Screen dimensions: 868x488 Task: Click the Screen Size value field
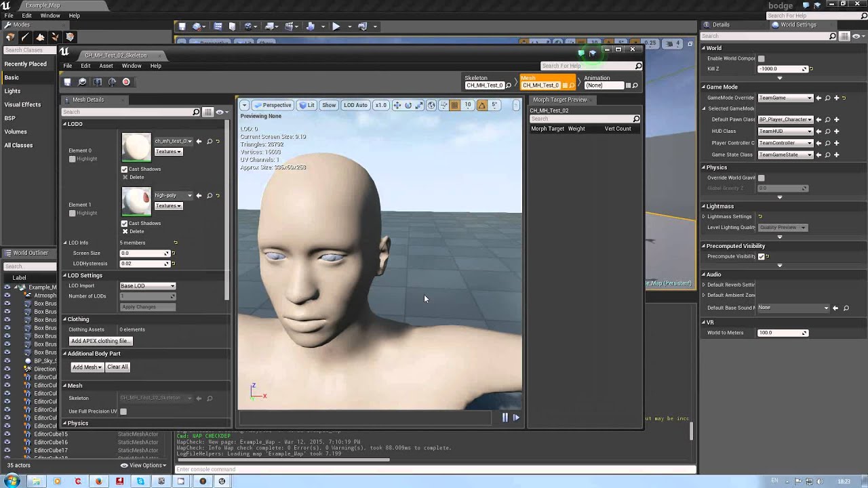(144, 253)
